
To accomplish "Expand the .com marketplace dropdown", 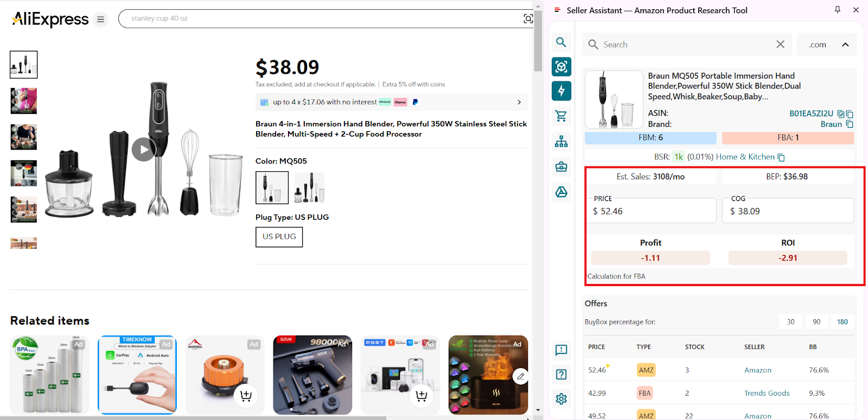I will point(827,44).
